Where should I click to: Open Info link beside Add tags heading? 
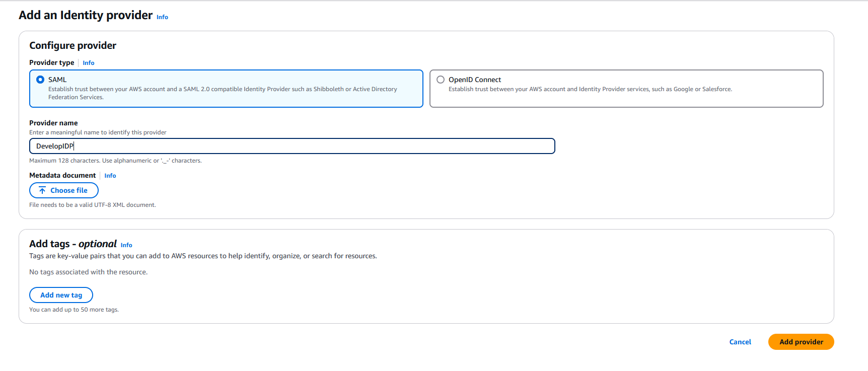pos(126,245)
